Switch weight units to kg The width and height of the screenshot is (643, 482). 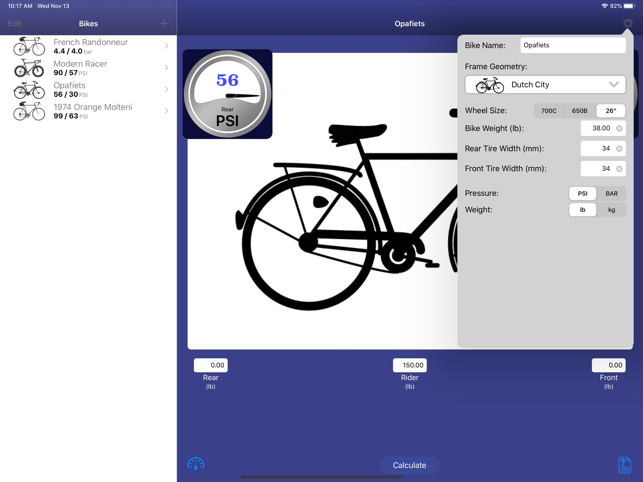pos(611,210)
